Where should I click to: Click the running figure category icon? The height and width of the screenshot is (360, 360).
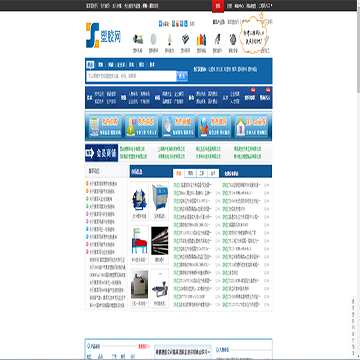click(217, 39)
